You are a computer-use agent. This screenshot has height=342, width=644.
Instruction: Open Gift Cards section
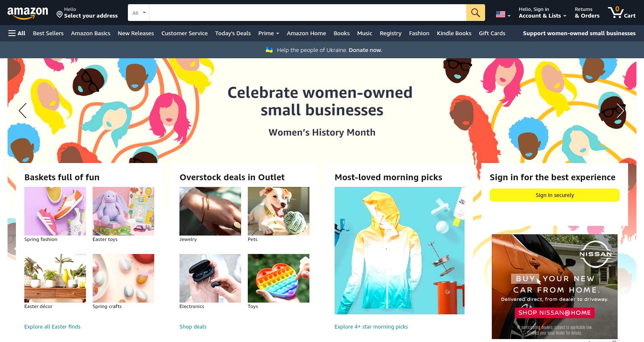492,33
